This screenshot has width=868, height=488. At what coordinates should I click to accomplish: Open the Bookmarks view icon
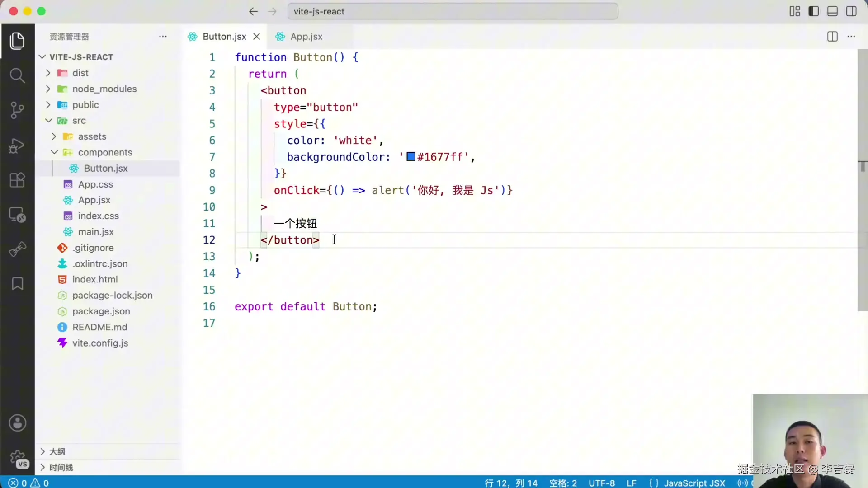coord(17,284)
